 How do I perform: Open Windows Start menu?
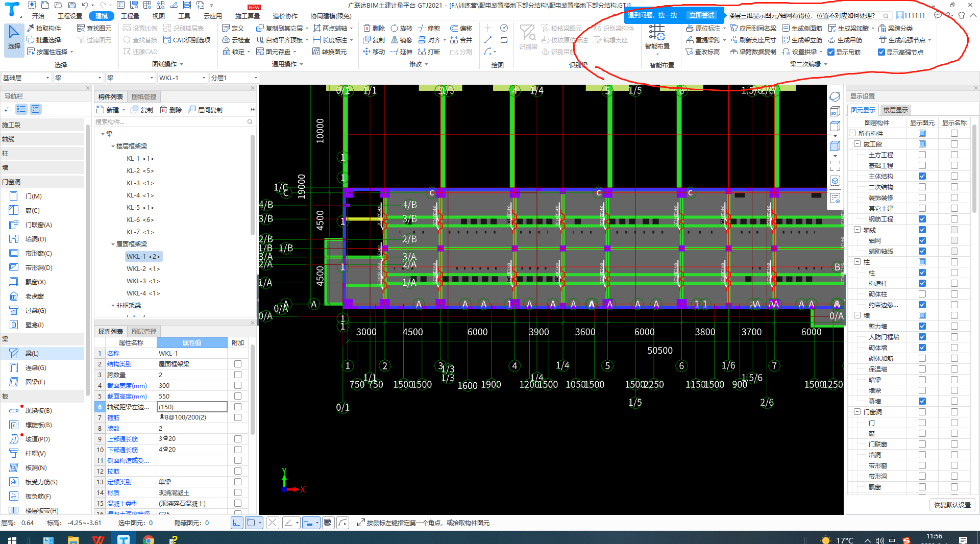(12, 539)
